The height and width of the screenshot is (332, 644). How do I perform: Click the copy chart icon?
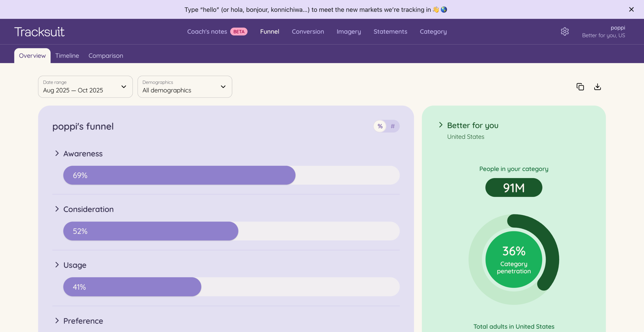point(580,87)
